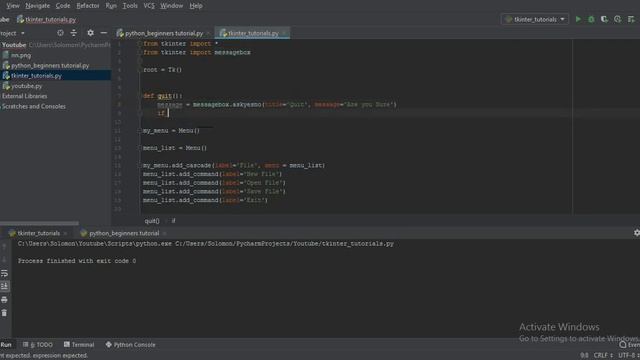Clear the run console with the trash icon
Image resolution: width=640 pixels, height=360 pixels.
[4, 313]
